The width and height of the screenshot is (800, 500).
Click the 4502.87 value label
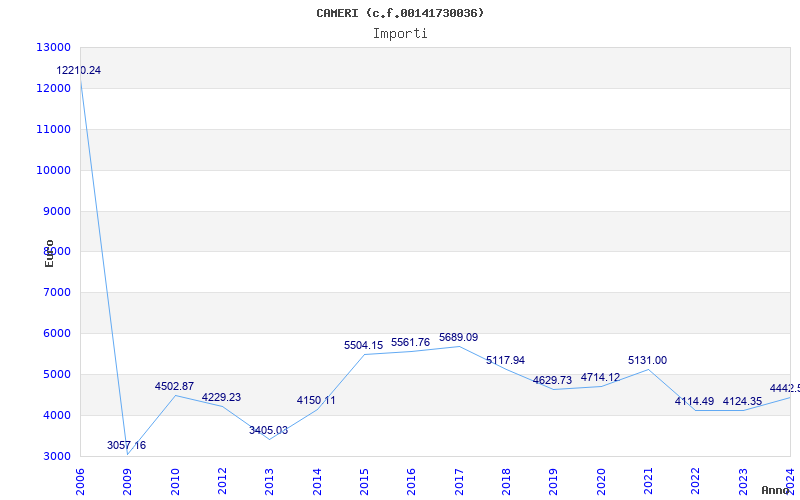tap(174, 386)
